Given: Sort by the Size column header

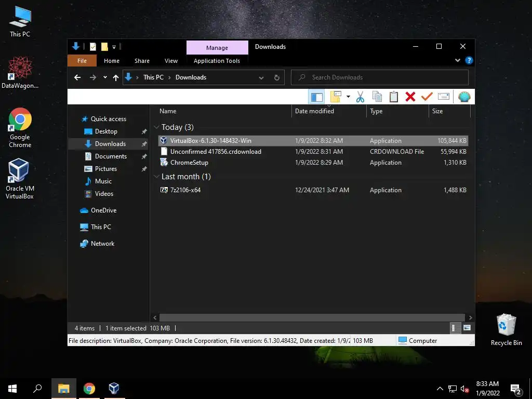Looking at the screenshot, I should click(449, 111).
